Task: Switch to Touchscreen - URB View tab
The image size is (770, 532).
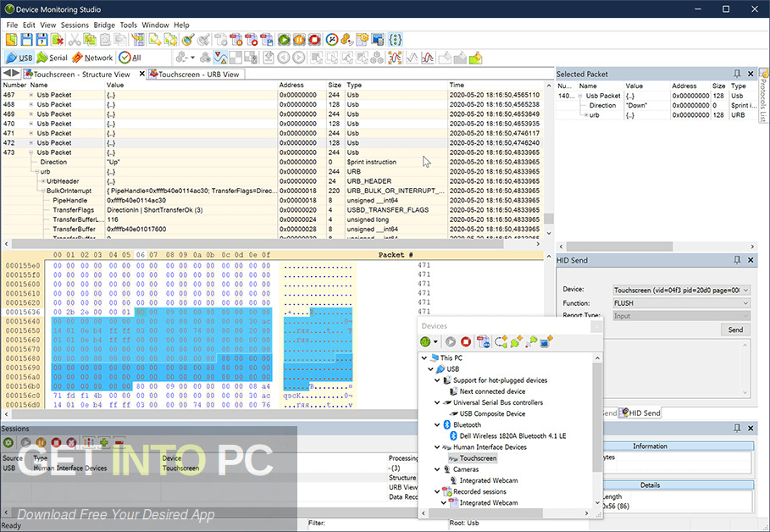Action: pyautogui.click(x=196, y=75)
